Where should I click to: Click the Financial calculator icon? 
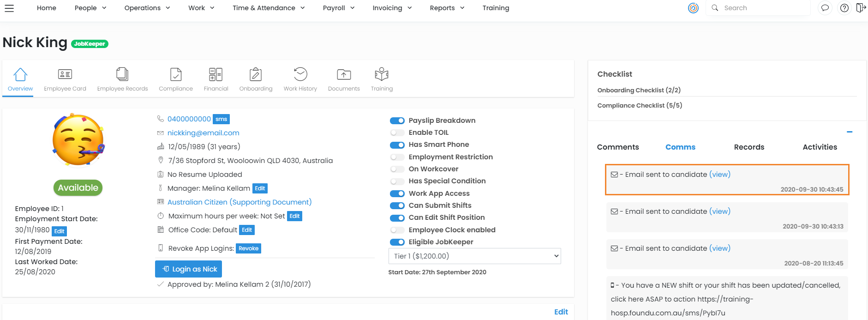click(216, 75)
